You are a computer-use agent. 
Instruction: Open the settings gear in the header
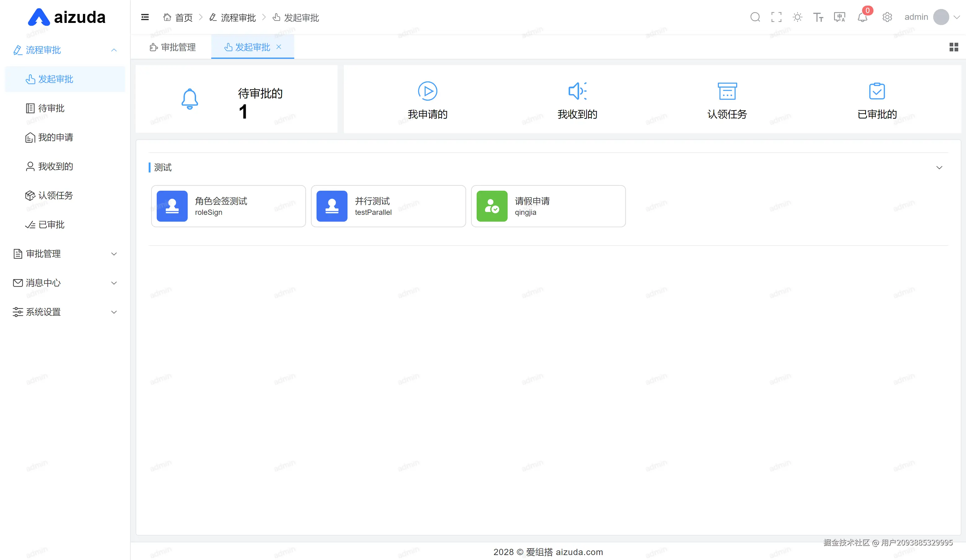[887, 17]
